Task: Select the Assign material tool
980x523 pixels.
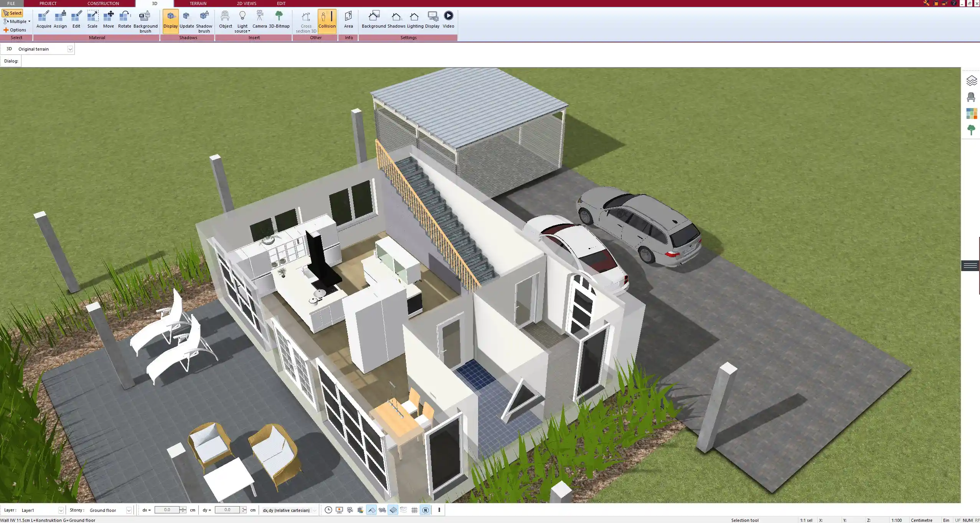Action: click(x=60, y=20)
